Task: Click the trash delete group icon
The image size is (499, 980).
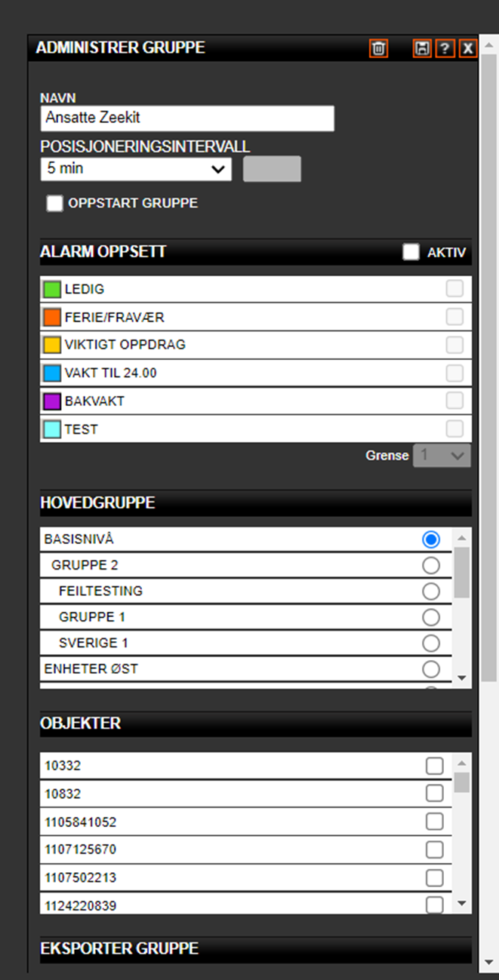Action: pos(378,49)
